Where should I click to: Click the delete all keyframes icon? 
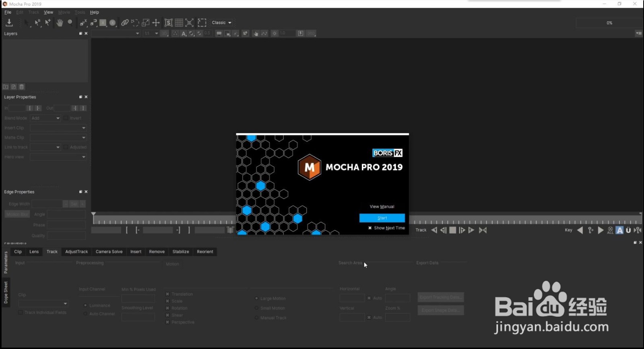pos(610,230)
